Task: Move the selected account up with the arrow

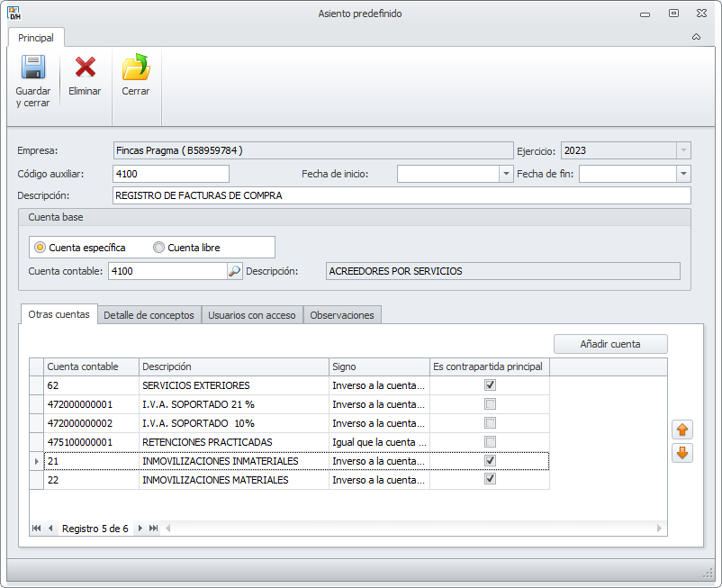Action: [x=682, y=430]
